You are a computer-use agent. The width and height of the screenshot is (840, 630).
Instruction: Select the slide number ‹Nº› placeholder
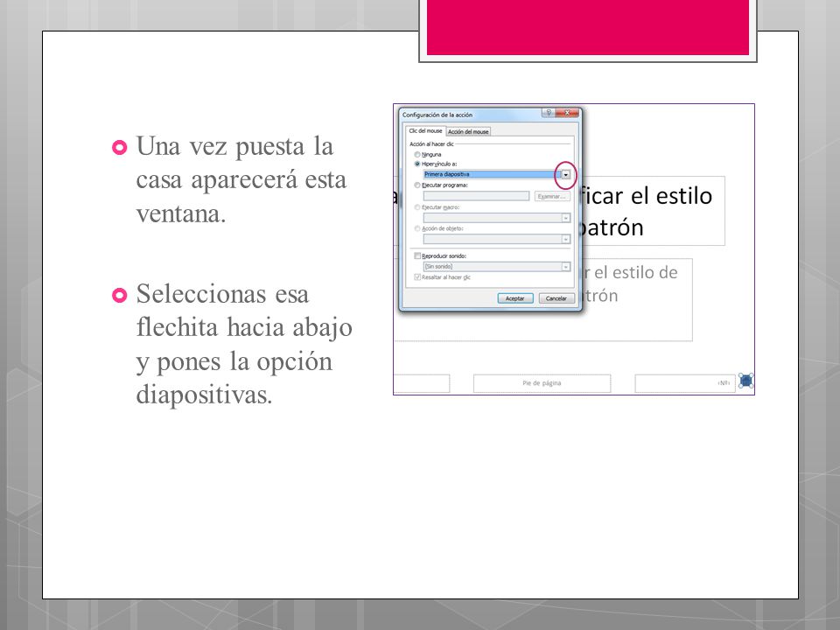684,383
